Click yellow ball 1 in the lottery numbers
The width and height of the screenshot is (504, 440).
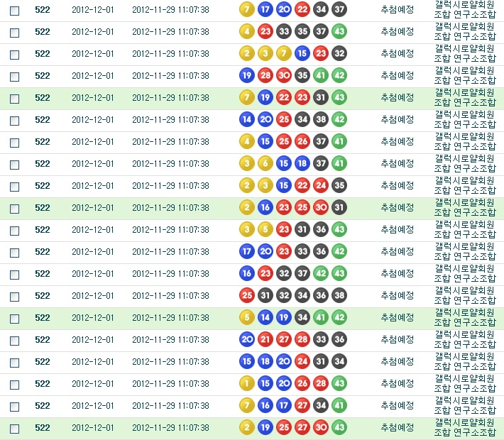click(247, 383)
